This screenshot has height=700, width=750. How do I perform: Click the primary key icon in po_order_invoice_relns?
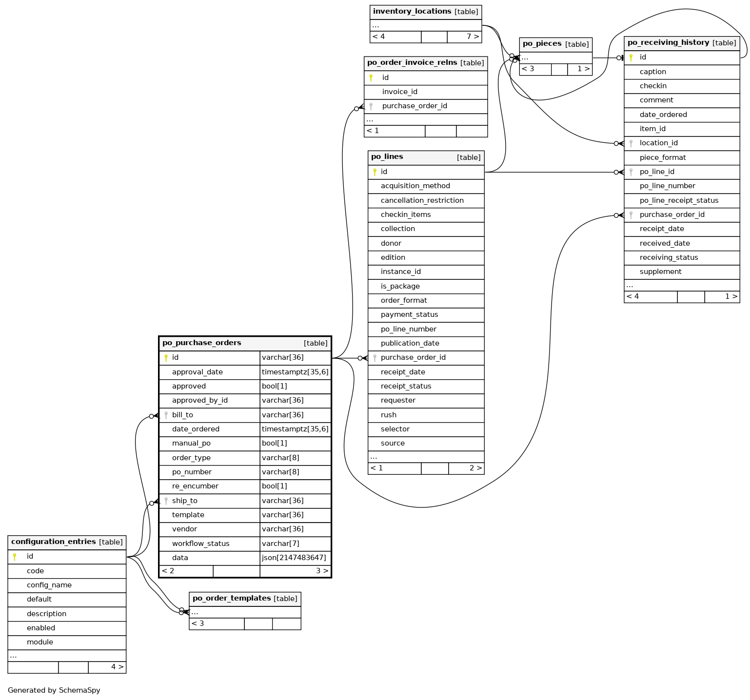[371, 78]
